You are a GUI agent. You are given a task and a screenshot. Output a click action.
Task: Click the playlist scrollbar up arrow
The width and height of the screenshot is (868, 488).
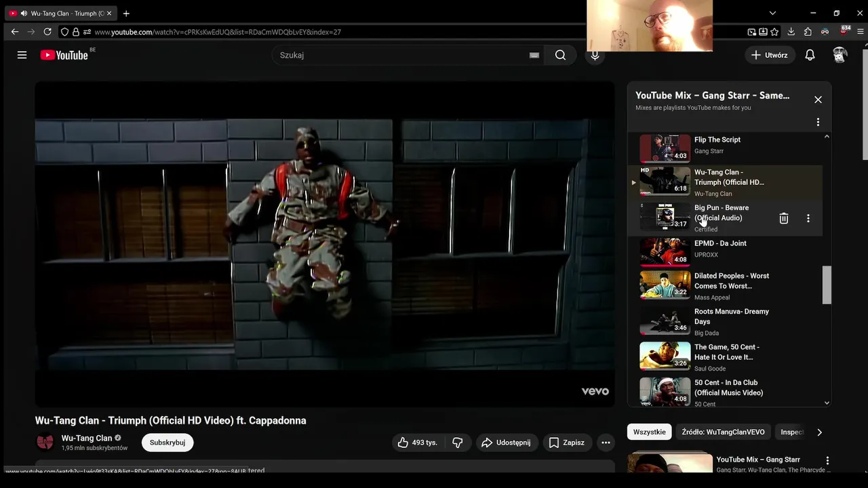pos(827,137)
